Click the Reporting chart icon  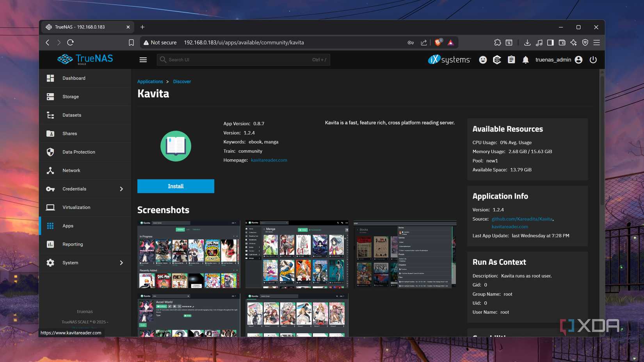click(50, 244)
